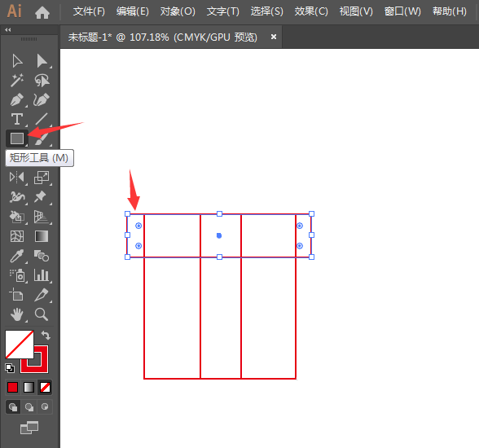The image size is (479, 448).
Task: Select the Zoom magnifier tool
Action: tap(42, 314)
